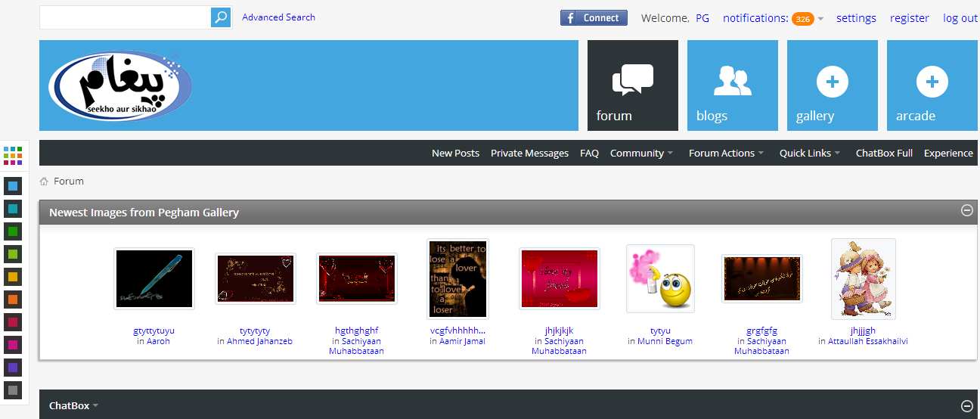Image resolution: width=980 pixels, height=419 pixels.
Task: Open the smiley face tytyu thumbnail
Action: (x=660, y=278)
